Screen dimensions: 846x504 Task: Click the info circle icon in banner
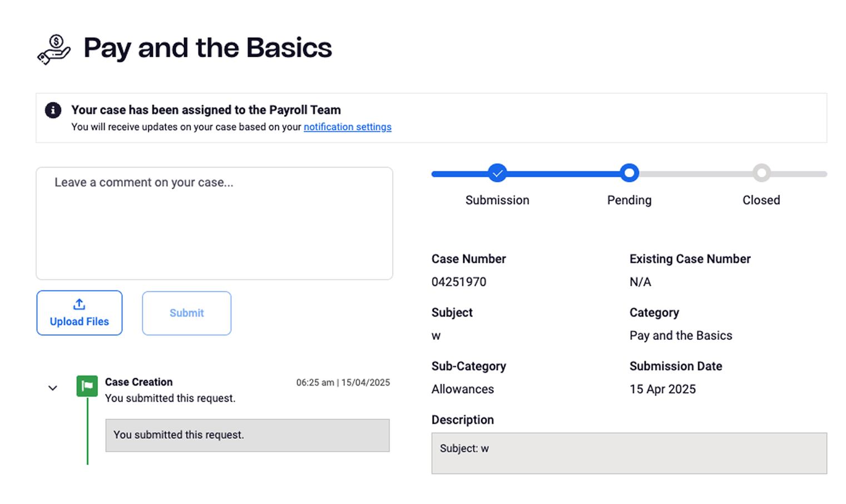pyautogui.click(x=53, y=110)
